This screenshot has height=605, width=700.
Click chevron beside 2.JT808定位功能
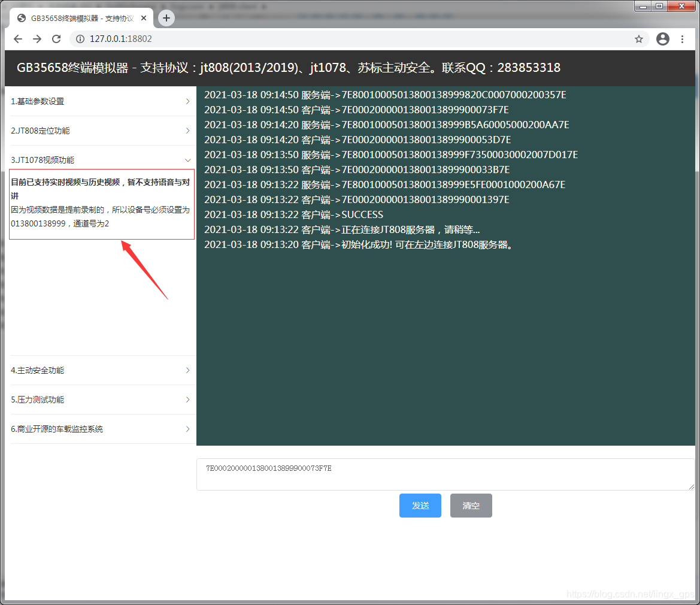tap(187, 131)
